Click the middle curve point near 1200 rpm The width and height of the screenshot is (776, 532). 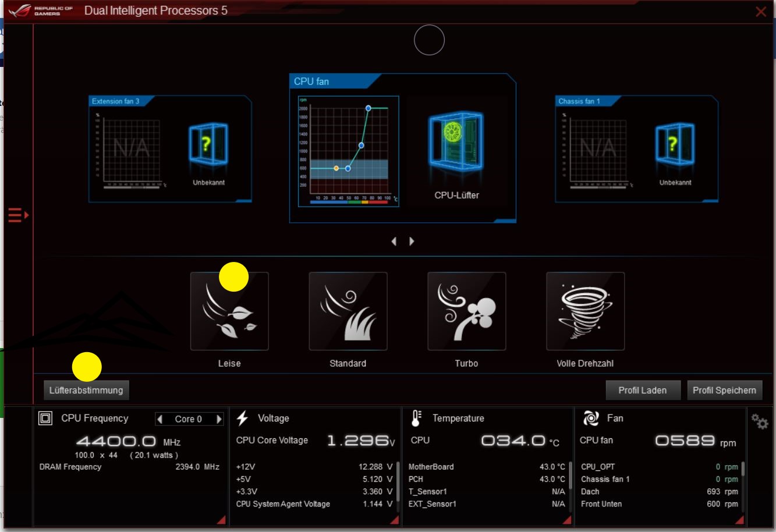pyautogui.click(x=362, y=146)
